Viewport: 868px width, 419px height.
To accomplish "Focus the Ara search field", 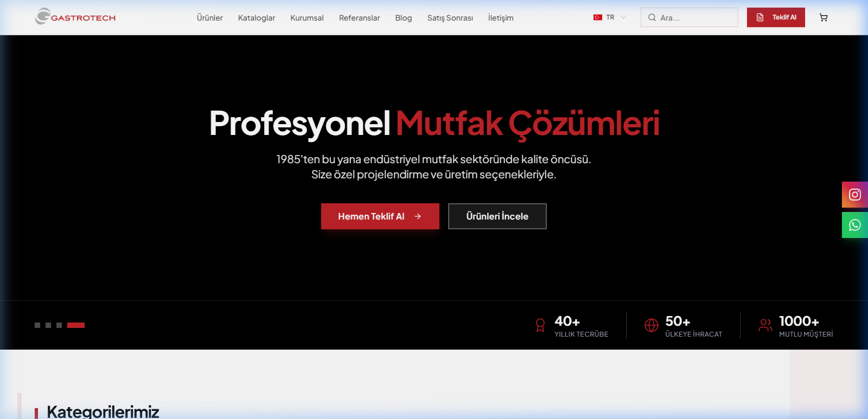I will tap(695, 18).
